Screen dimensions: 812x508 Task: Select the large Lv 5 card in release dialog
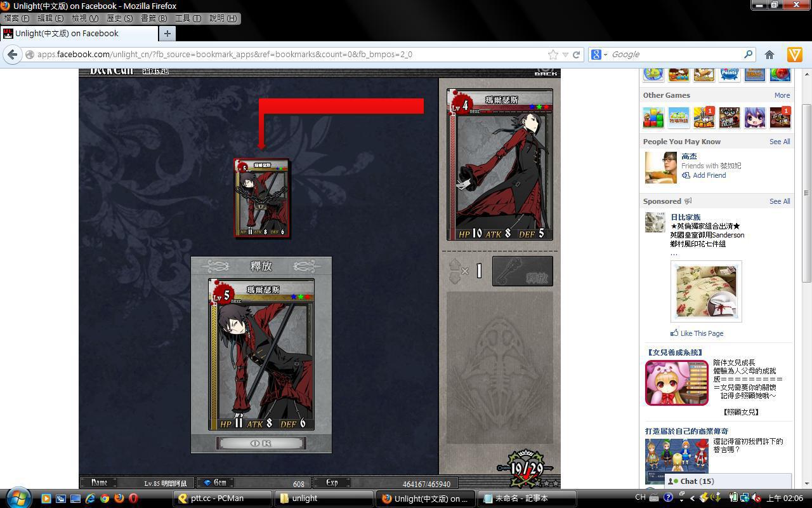tap(261, 354)
